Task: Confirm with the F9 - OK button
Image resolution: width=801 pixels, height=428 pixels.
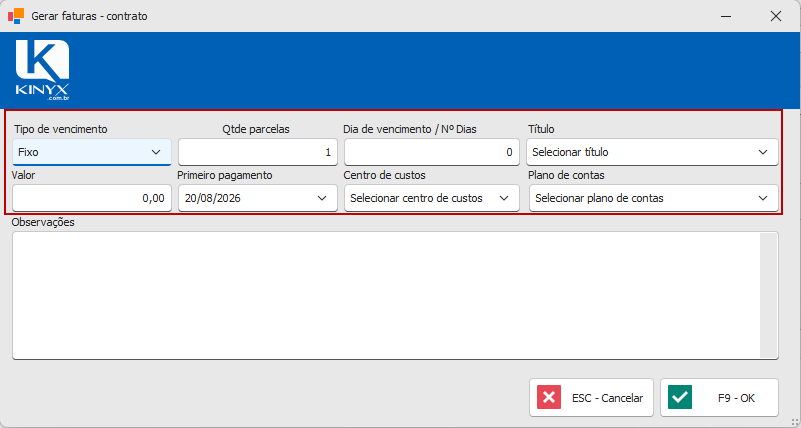Action: click(x=719, y=398)
